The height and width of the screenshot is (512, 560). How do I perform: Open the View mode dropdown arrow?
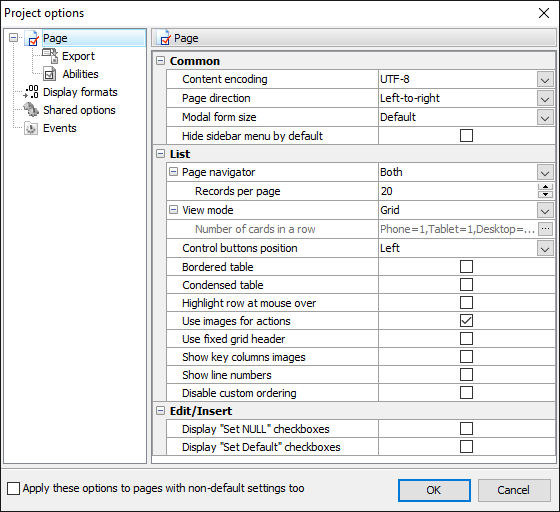pyautogui.click(x=545, y=210)
